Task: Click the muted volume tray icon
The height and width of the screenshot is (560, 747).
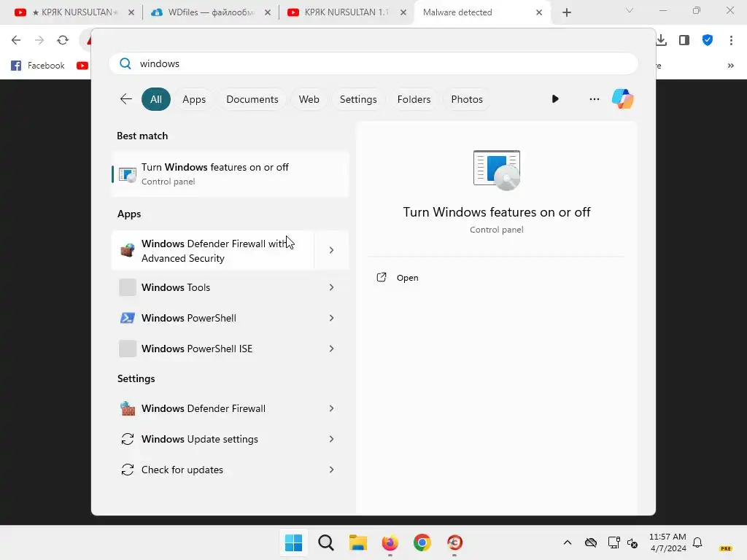Action: pos(632,542)
